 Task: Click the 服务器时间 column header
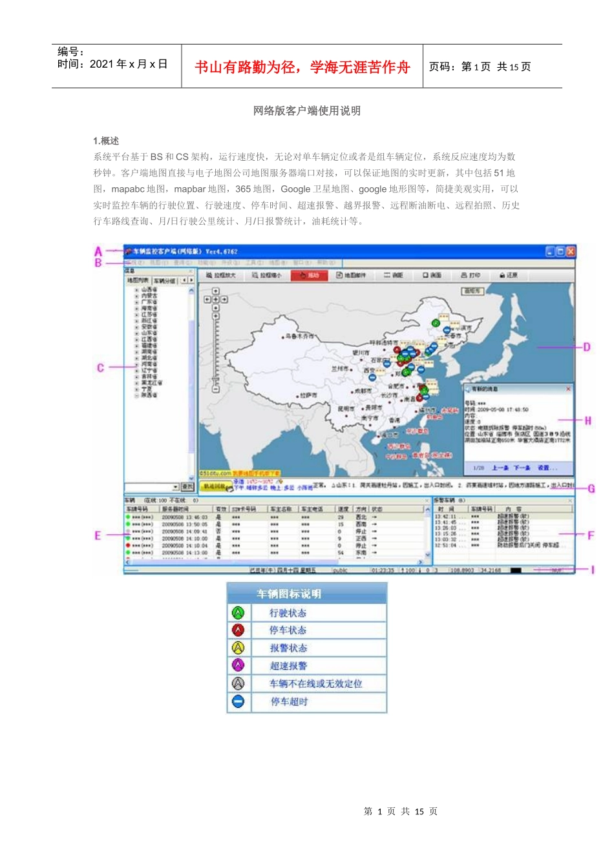click(186, 509)
